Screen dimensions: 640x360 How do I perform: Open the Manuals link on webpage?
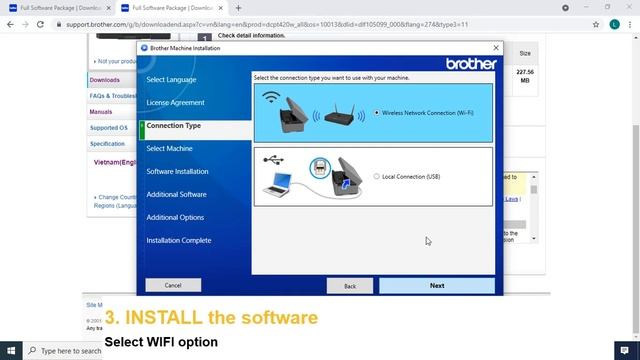coord(101,112)
